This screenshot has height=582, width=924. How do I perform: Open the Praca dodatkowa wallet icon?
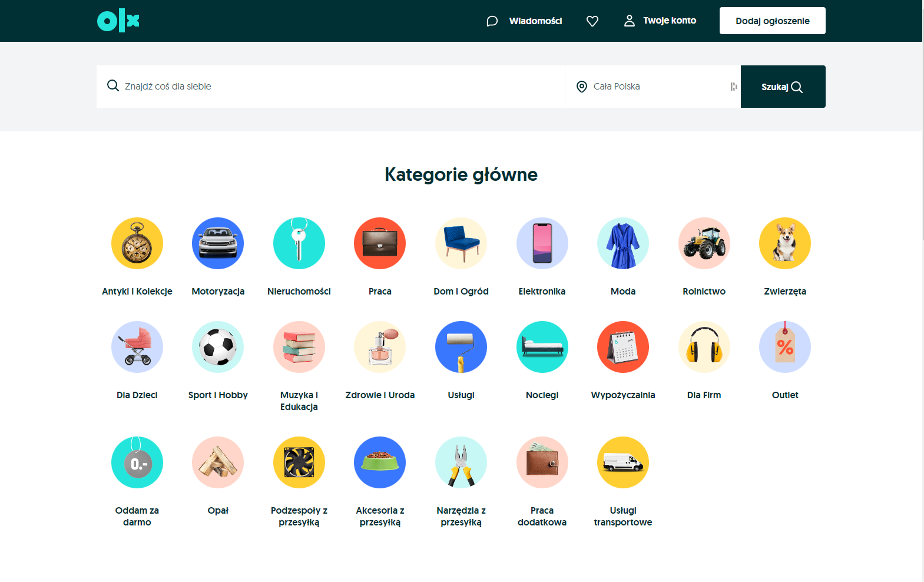coord(542,462)
